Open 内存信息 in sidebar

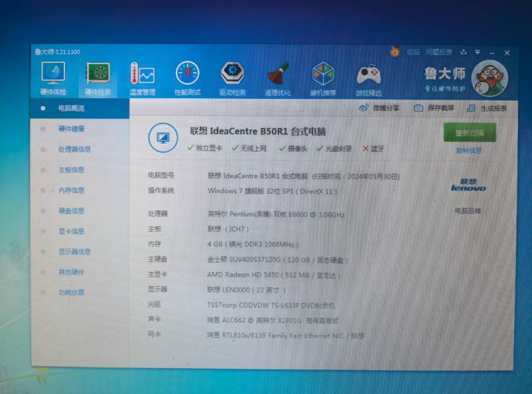71,191
